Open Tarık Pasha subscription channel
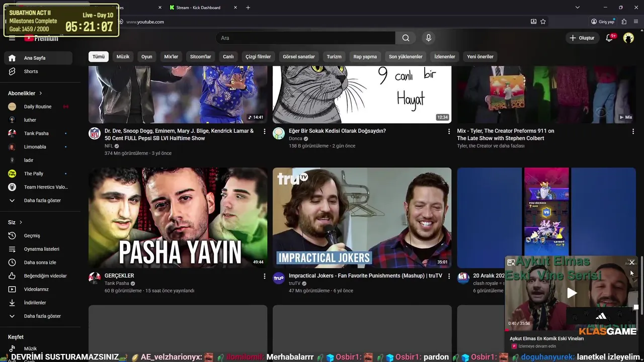The width and height of the screenshot is (644, 362). pos(38,133)
